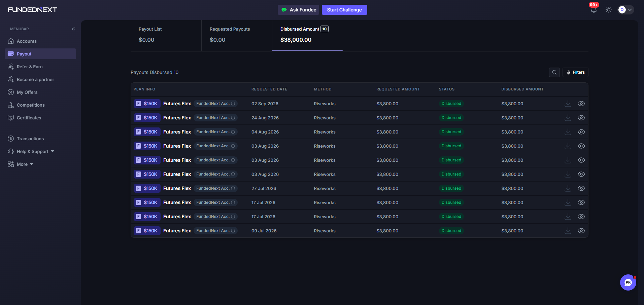Click info icon in 27 Jul 2026 row
This screenshot has width=644, height=305.
(233, 188)
